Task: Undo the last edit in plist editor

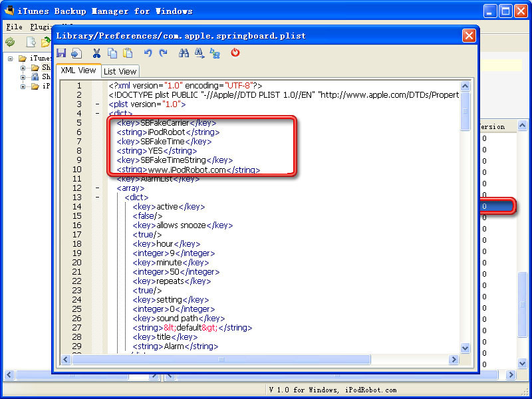Action: [148, 53]
